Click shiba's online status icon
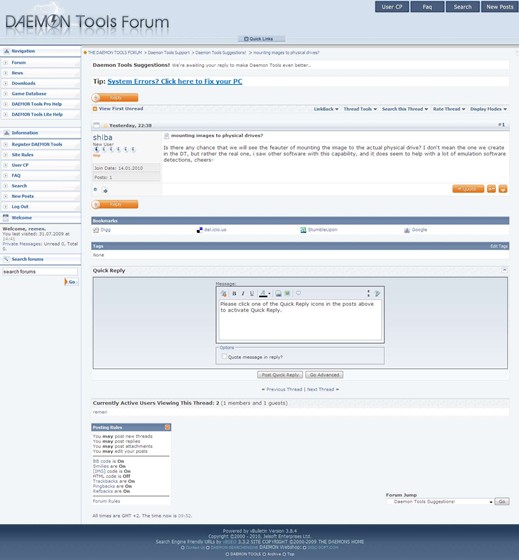Screen dimensions: 519x560 tap(95, 189)
